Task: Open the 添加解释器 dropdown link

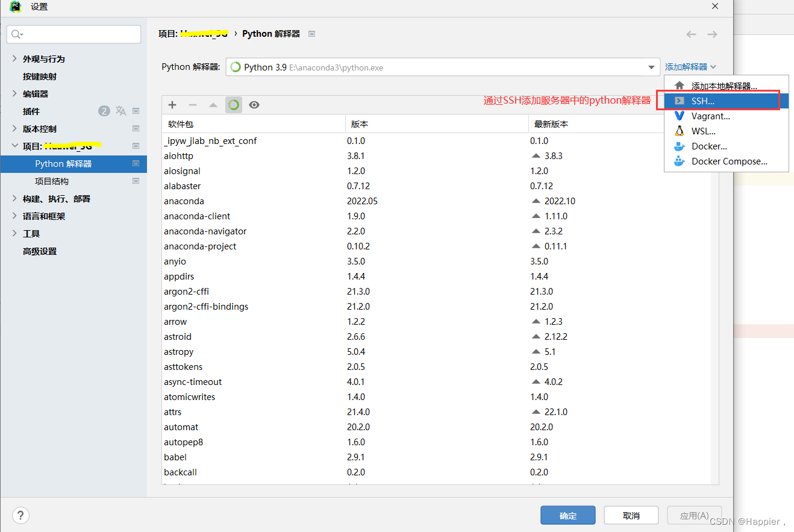Action: point(690,67)
